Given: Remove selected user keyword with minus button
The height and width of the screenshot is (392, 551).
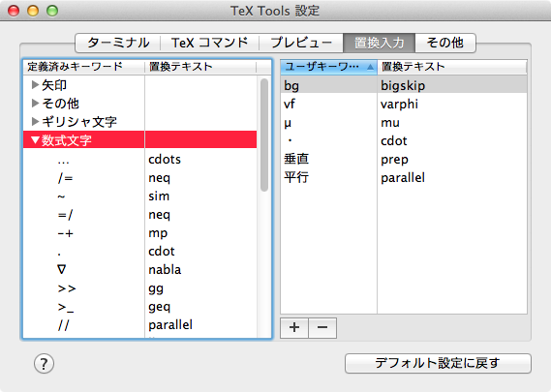Looking at the screenshot, I should tap(322, 328).
